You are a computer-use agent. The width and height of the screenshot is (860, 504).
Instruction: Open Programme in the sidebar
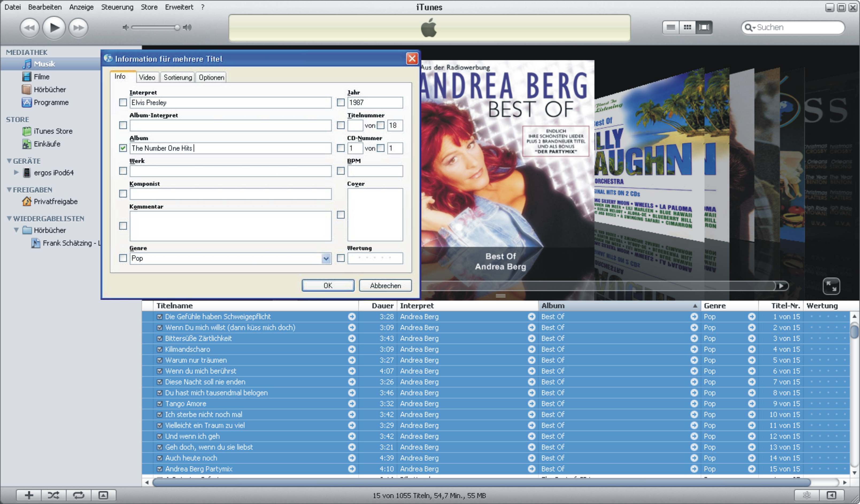[51, 102]
